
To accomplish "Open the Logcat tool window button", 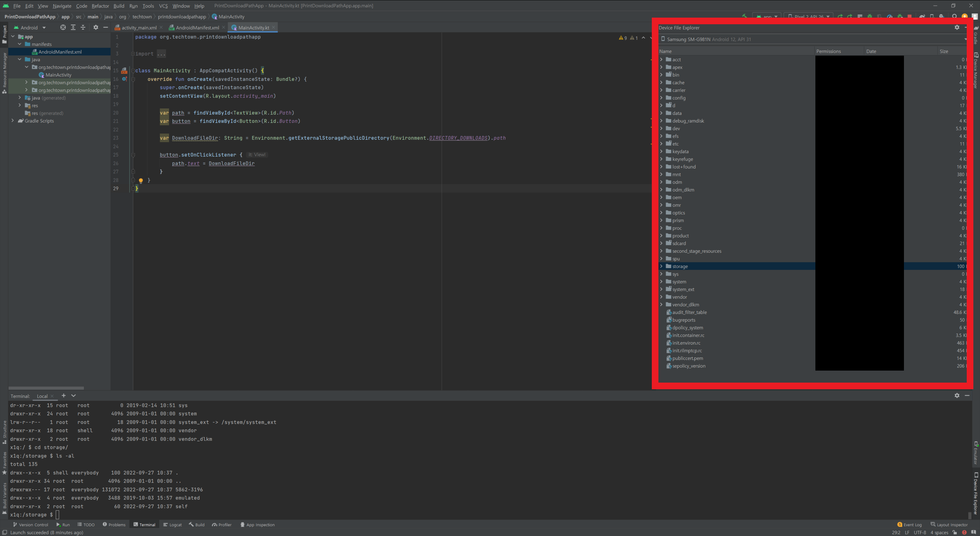I will 173,525.
